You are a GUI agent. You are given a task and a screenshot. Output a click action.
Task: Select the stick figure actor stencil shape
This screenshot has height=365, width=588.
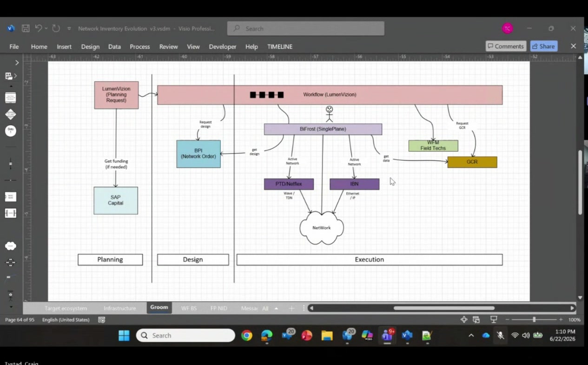point(10,295)
